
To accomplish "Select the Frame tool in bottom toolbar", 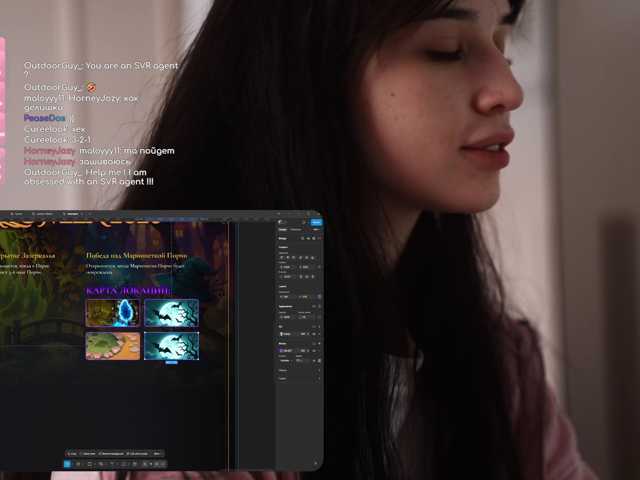I will [78, 464].
